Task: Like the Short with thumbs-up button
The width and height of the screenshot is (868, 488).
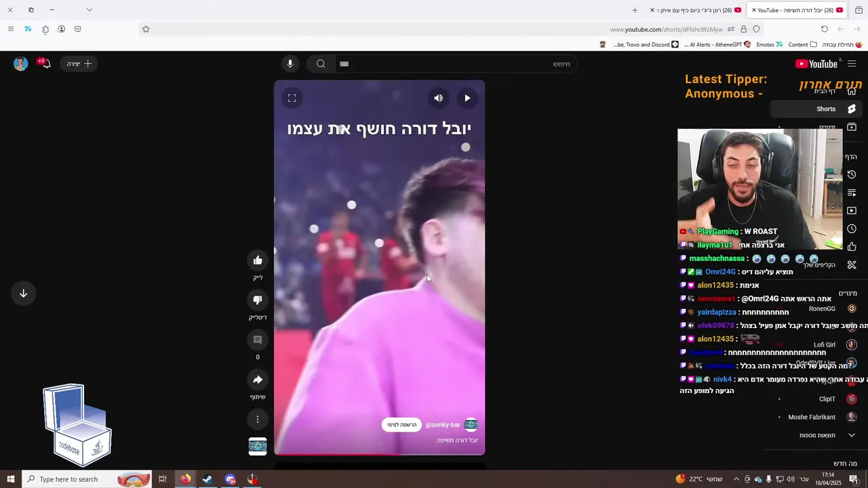Action: pyautogui.click(x=258, y=260)
